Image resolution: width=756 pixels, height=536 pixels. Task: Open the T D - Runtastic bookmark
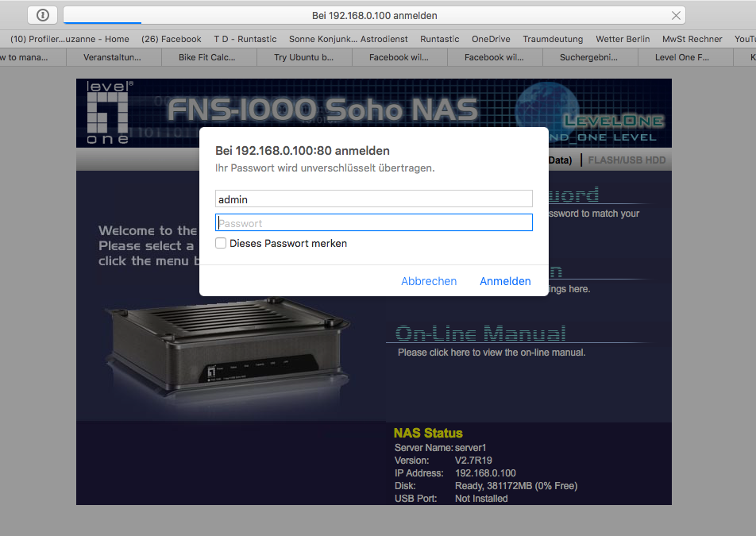coord(245,39)
